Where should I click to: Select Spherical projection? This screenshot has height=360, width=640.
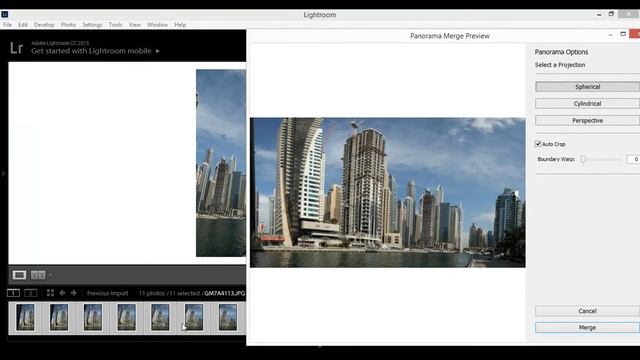coord(587,87)
